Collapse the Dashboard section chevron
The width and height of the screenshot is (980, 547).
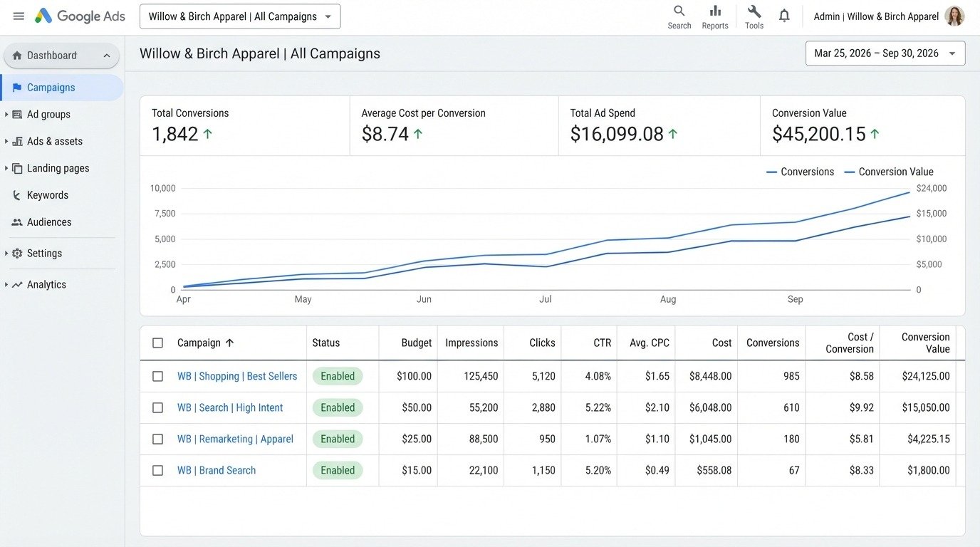[x=107, y=56]
